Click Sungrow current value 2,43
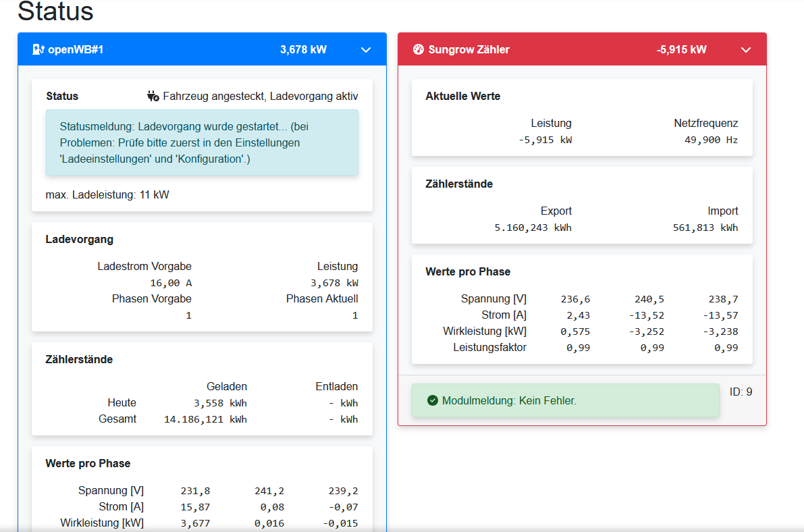804x532 pixels. coord(579,315)
